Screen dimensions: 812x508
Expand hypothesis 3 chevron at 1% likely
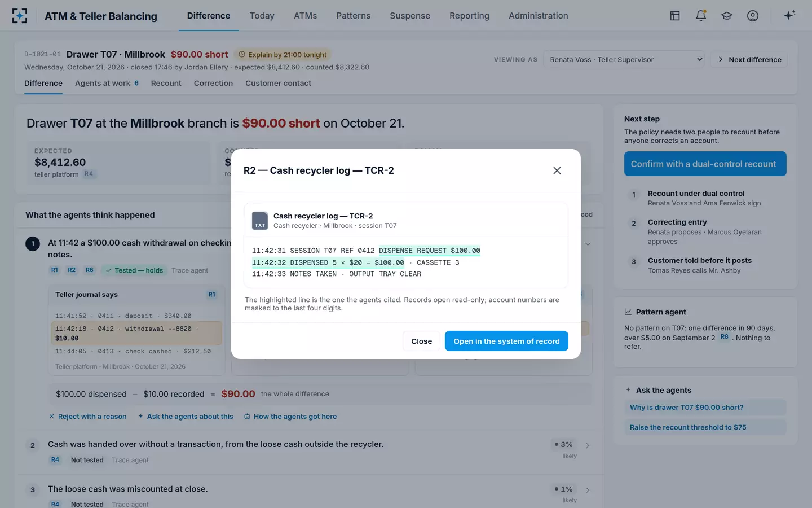tap(588, 490)
